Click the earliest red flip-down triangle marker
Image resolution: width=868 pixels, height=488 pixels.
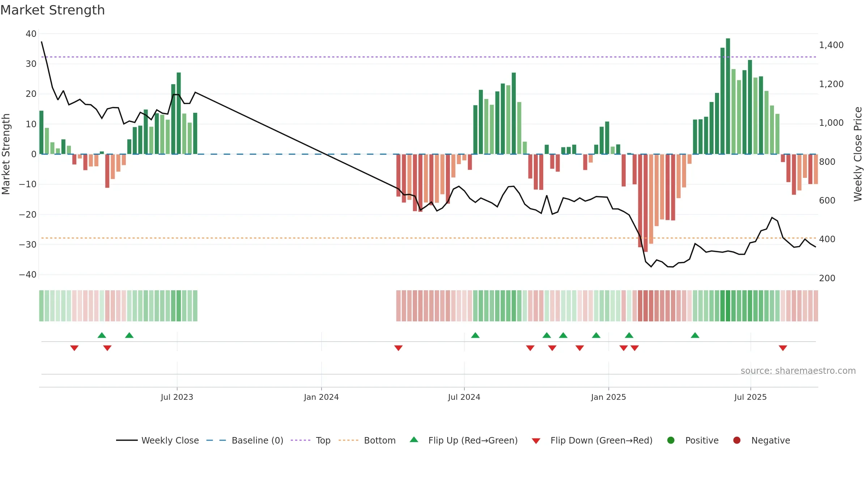(74, 348)
